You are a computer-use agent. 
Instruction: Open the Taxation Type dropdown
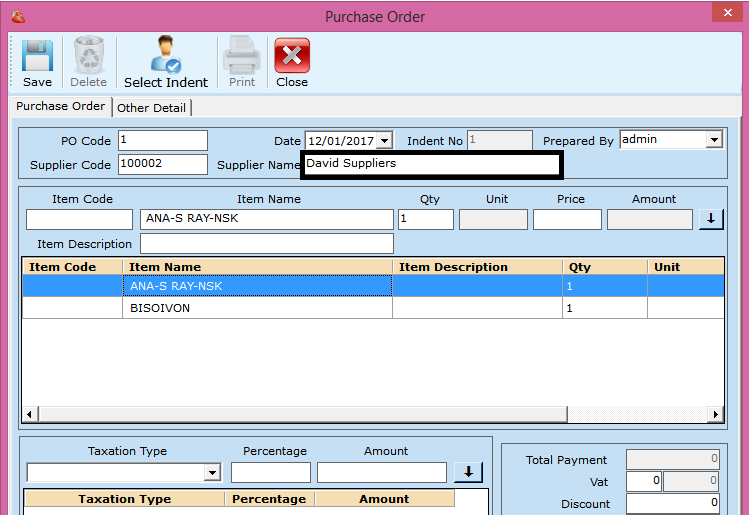tap(212, 473)
